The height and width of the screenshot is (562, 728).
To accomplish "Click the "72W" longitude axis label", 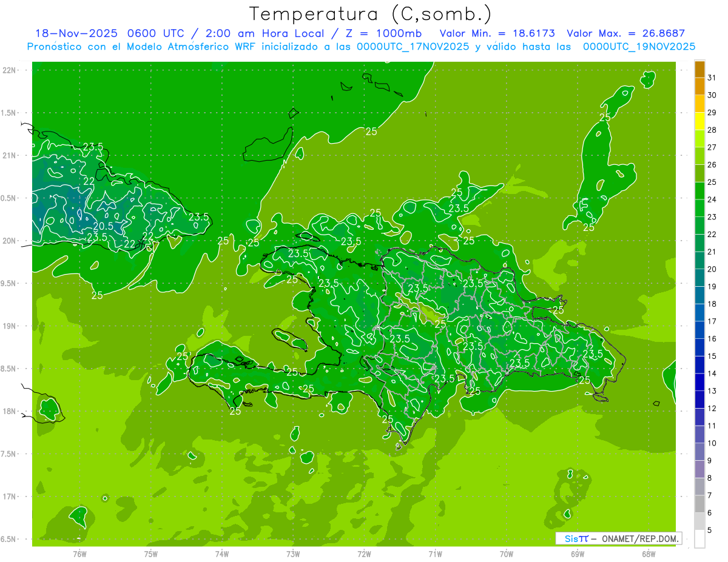I will tap(364, 554).
